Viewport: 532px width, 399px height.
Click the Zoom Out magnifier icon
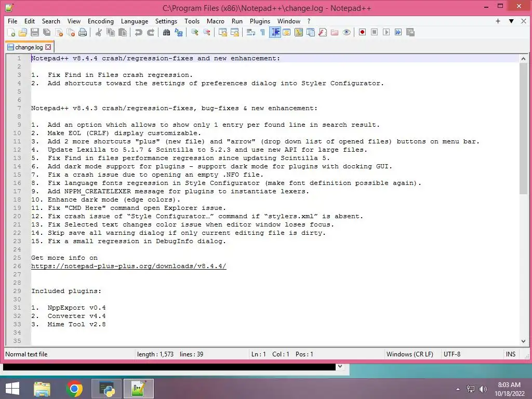point(207,32)
